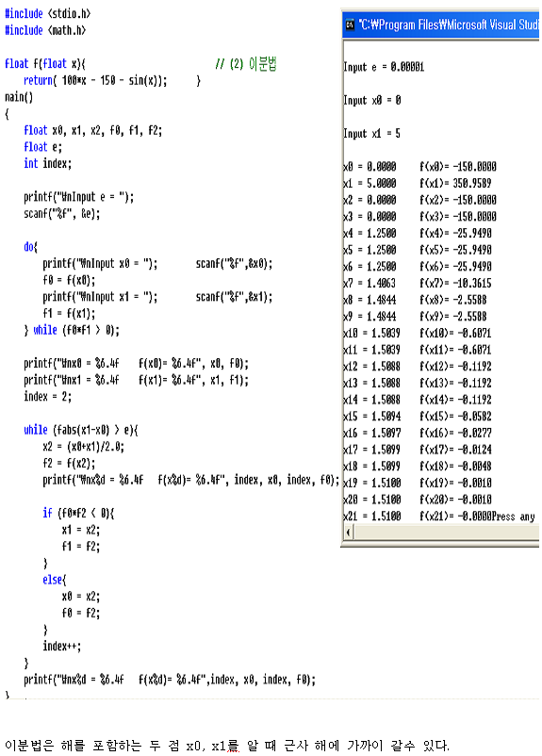This screenshot has width=542, height=756.
Task: Click the 'x7 = 1.4063' console value
Action: coord(370,284)
